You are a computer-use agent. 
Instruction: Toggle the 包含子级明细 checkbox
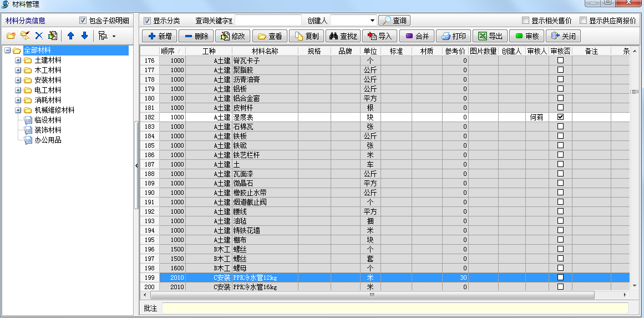coord(83,21)
